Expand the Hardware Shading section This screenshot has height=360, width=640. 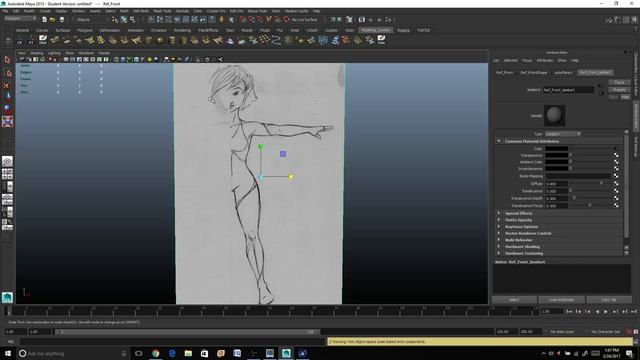click(498, 247)
